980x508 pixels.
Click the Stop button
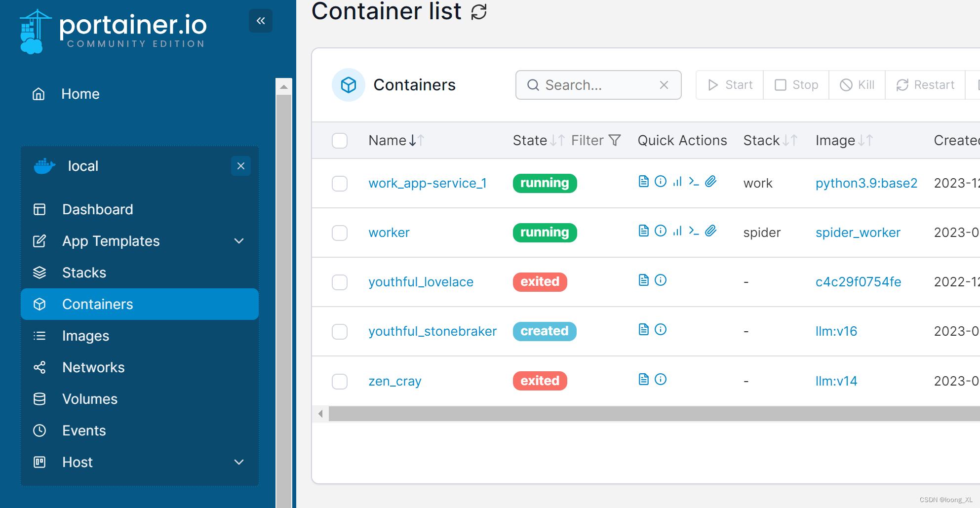pos(796,85)
